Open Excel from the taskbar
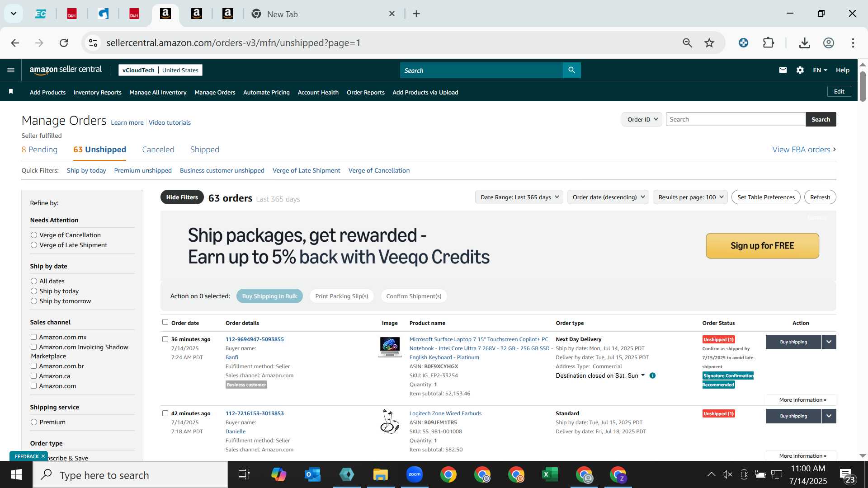868x488 pixels. point(550,475)
